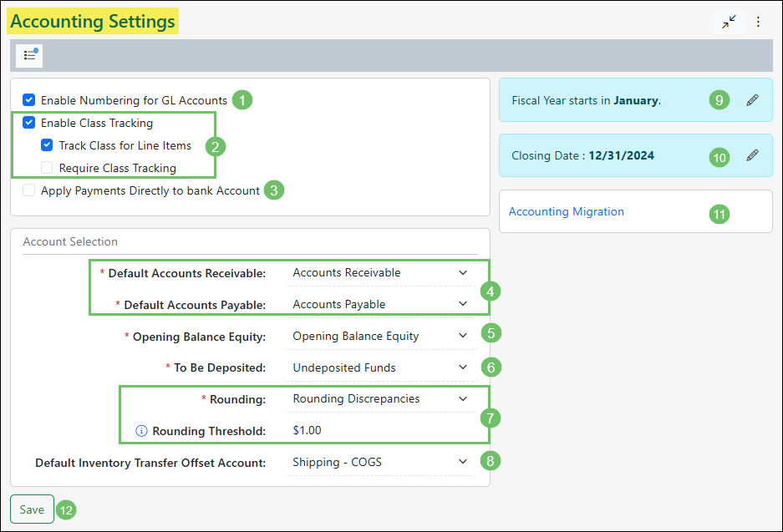Click Rounding Threshold info icon
The height and width of the screenshot is (532, 783).
[141, 431]
